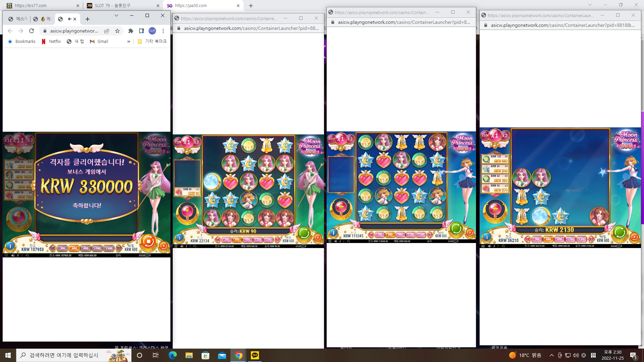Screen dimensions: 644x362
Task: Open Microsoft Edge from the taskbar
Action: tap(173, 355)
